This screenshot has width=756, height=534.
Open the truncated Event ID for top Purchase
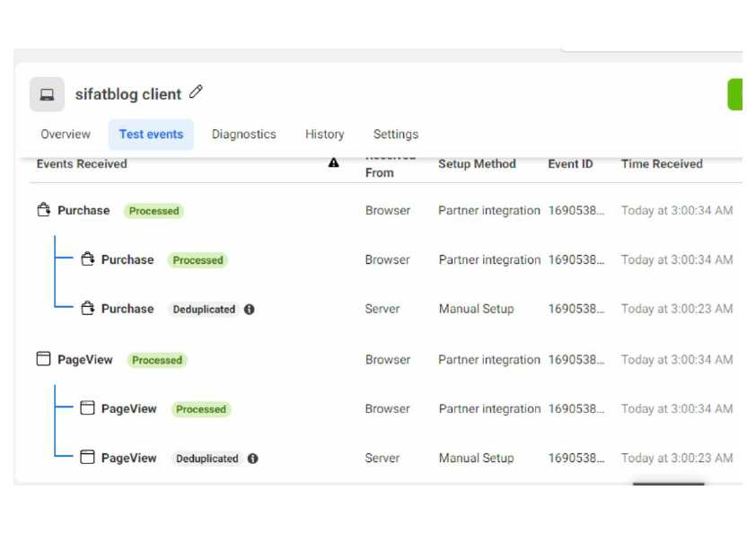pyautogui.click(x=575, y=210)
